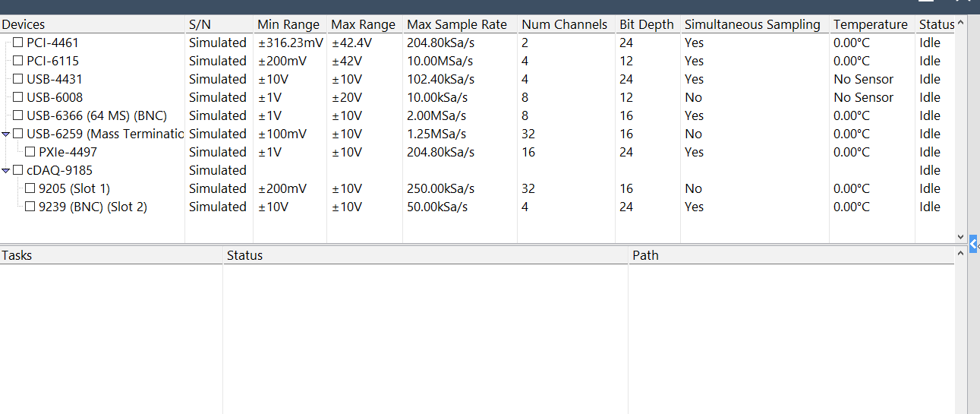Sort by the Max Sample Rate column
Image resolution: width=980 pixels, height=414 pixels.
(x=457, y=24)
